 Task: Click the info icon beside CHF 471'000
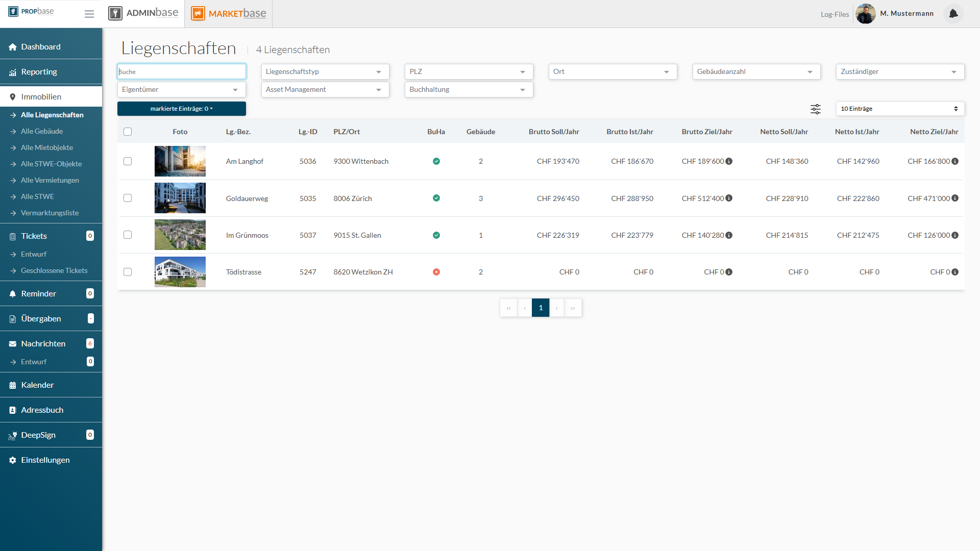click(x=955, y=198)
